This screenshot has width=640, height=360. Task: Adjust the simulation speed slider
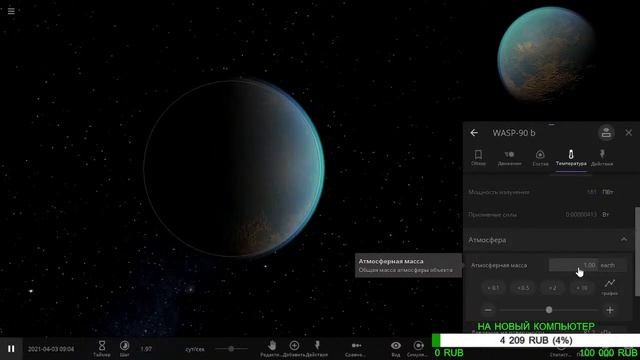coord(231,349)
